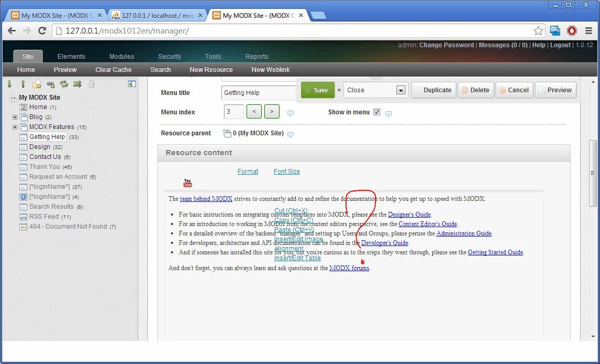Click the help bubble next to Resource parent
The width and height of the screenshot is (600, 364).
pos(291,135)
